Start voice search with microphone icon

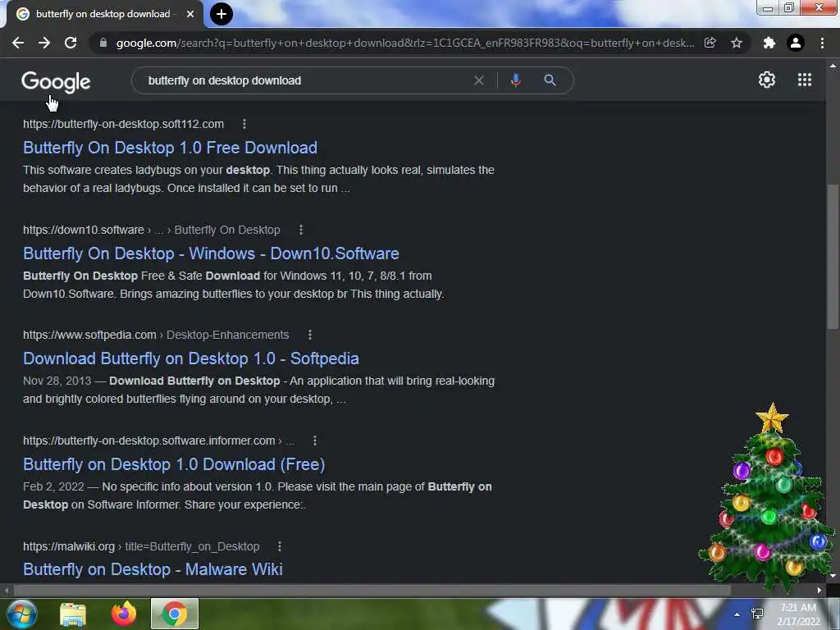point(516,80)
